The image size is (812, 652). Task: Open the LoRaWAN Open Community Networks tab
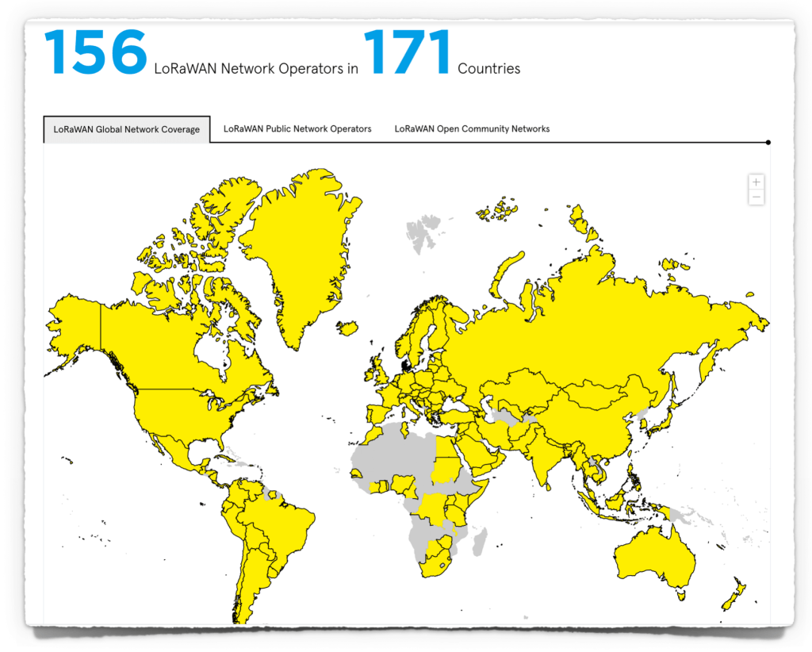(x=472, y=128)
